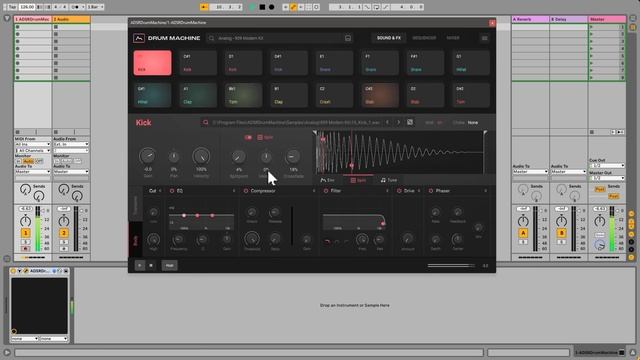Close the Drum Machine plugin window
This screenshot has width=640, height=360.
pyautogui.click(x=492, y=23)
